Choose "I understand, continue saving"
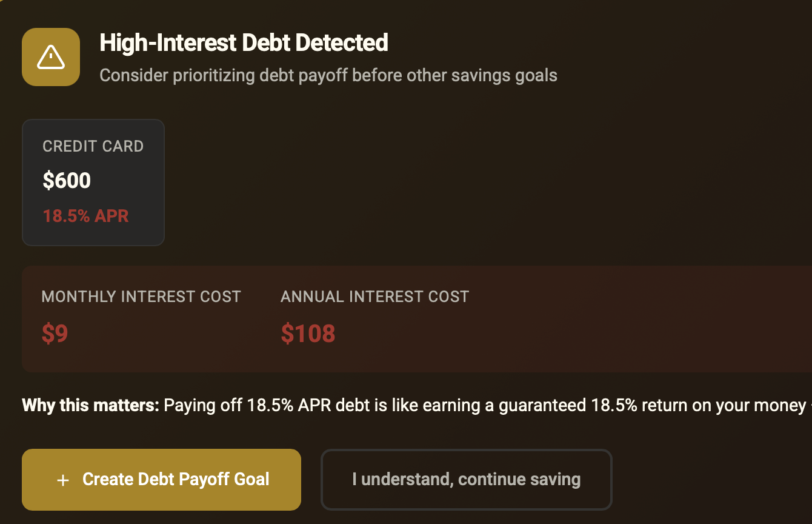This screenshot has width=812, height=524. coord(466,480)
